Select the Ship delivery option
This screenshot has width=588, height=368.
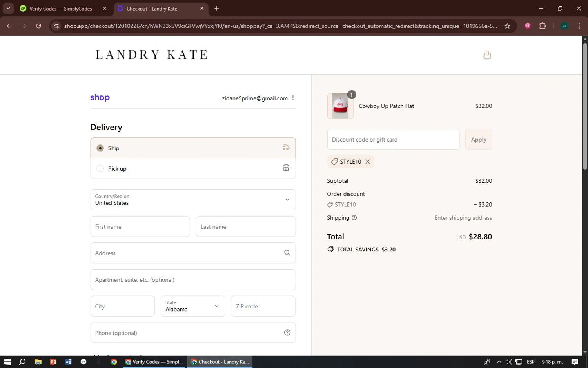(193, 148)
